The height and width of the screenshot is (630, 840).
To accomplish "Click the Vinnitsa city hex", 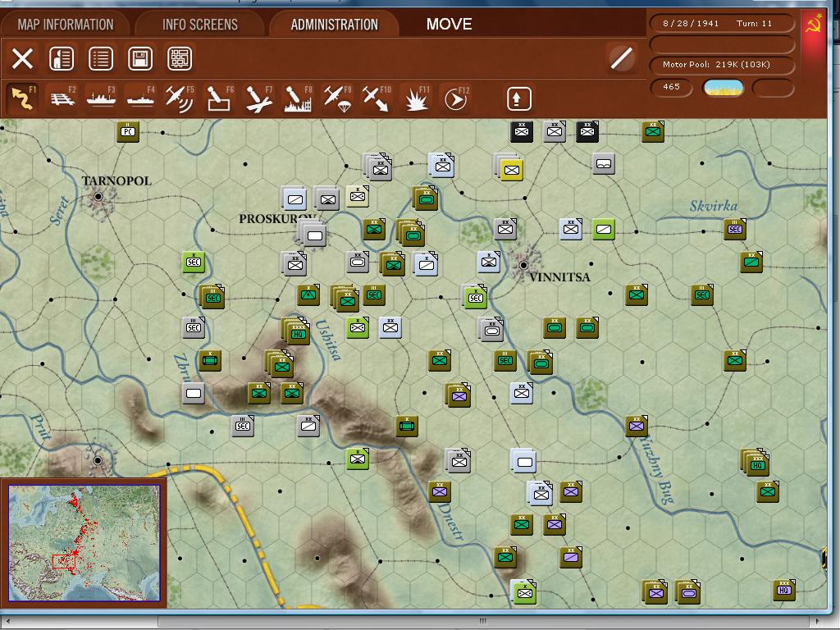I will coord(523,265).
